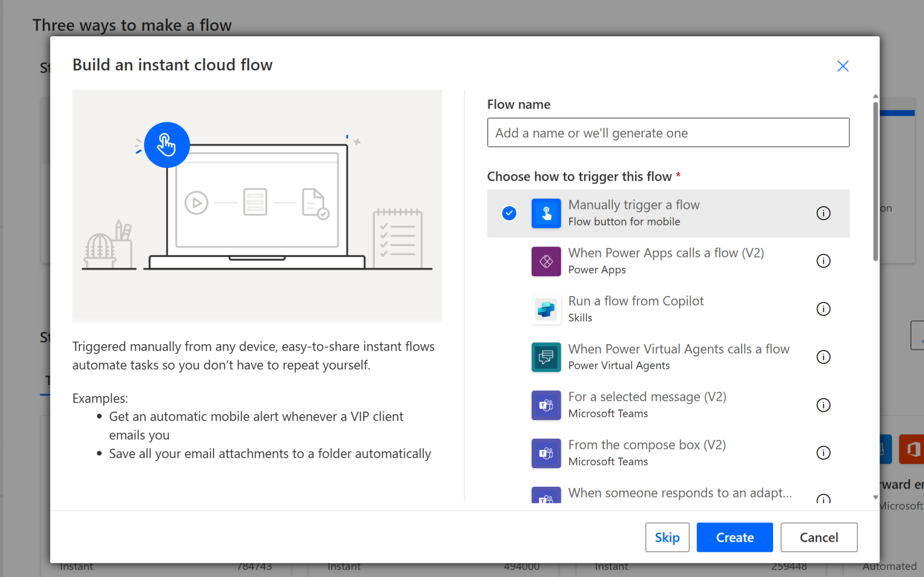Click the checkmark on Manually trigger a flow
The image size is (924, 577).
(509, 213)
